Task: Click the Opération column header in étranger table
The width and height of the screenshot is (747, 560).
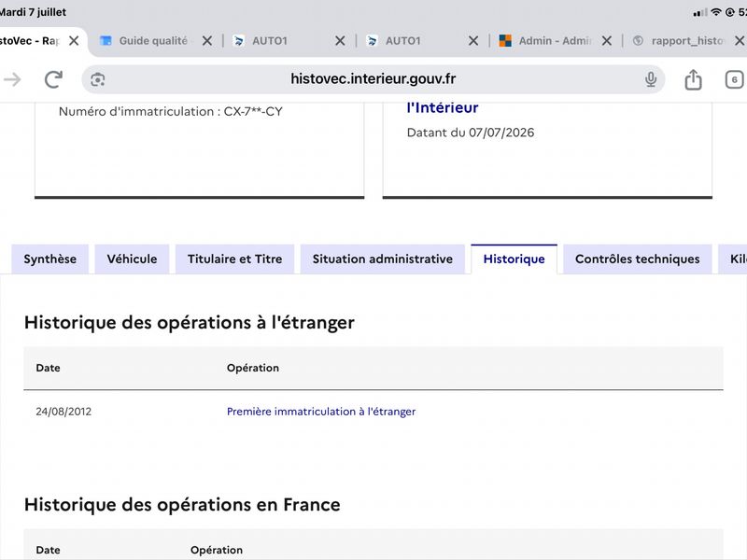Action: click(253, 368)
